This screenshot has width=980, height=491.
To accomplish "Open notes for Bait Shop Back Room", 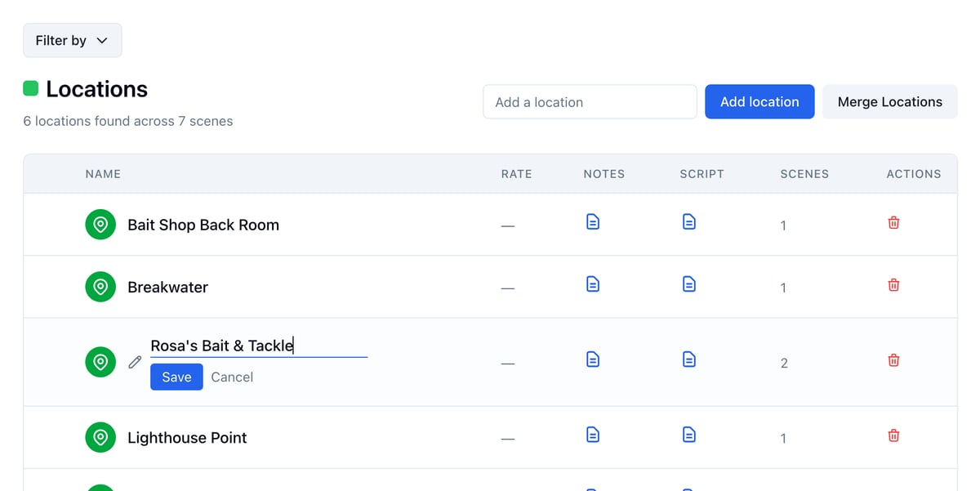I will click(x=593, y=221).
